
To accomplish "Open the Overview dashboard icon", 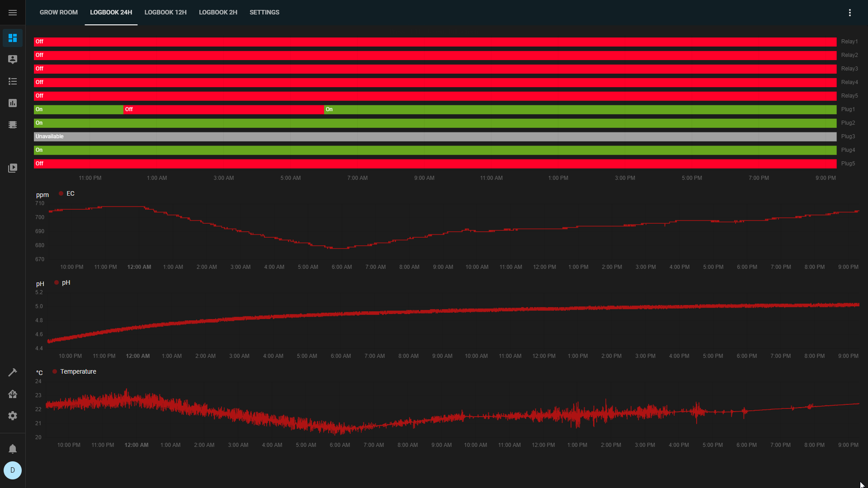I will (13, 38).
